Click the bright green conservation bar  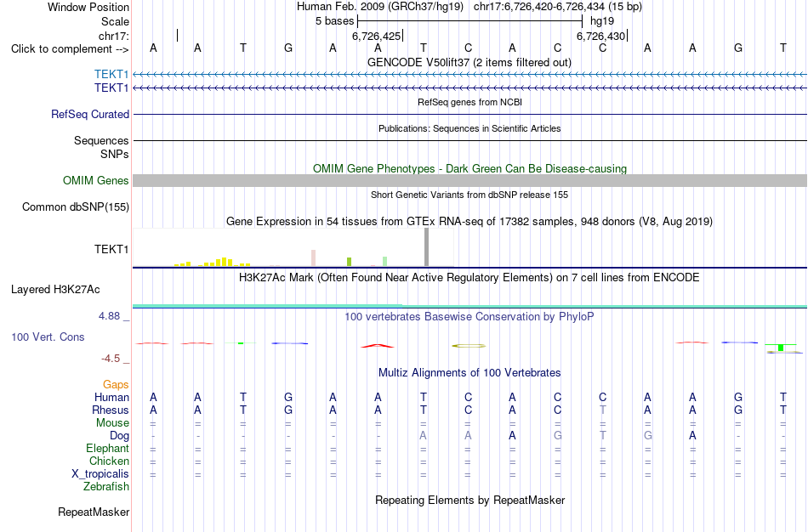781,348
